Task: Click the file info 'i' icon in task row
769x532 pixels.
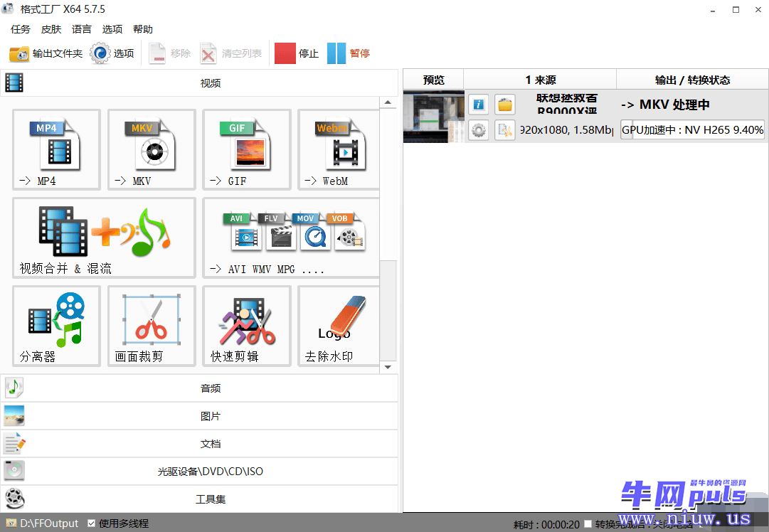Action: [479, 105]
